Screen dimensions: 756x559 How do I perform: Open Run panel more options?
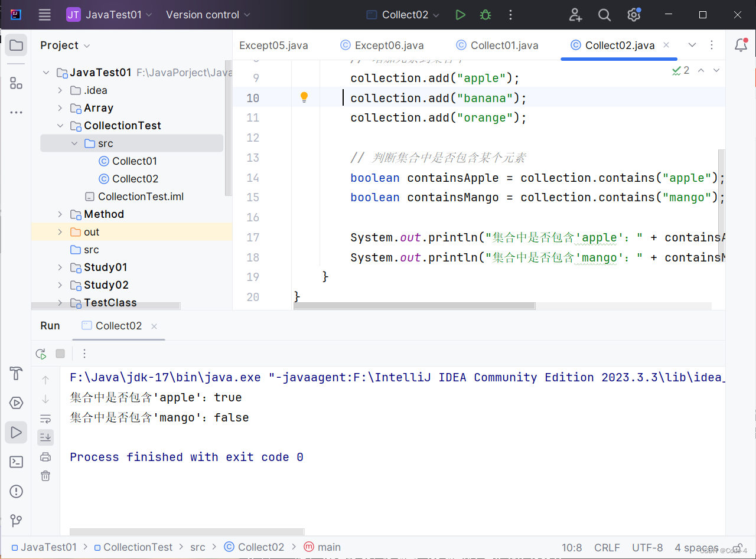[84, 354]
